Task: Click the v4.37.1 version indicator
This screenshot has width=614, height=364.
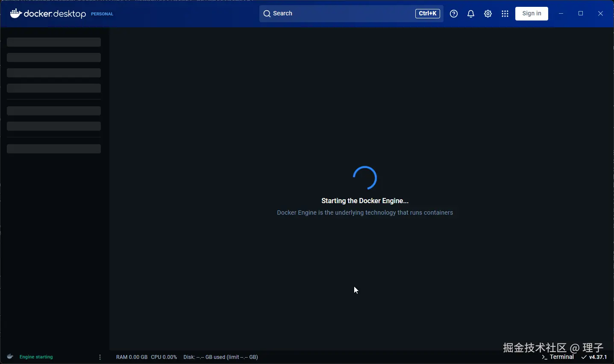Action: (594, 357)
